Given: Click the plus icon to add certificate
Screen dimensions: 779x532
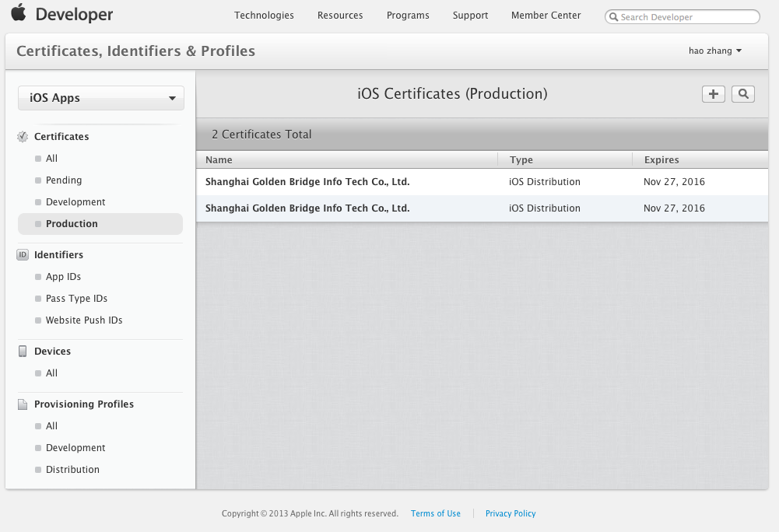Looking at the screenshot, I should [x=713, y=94].
